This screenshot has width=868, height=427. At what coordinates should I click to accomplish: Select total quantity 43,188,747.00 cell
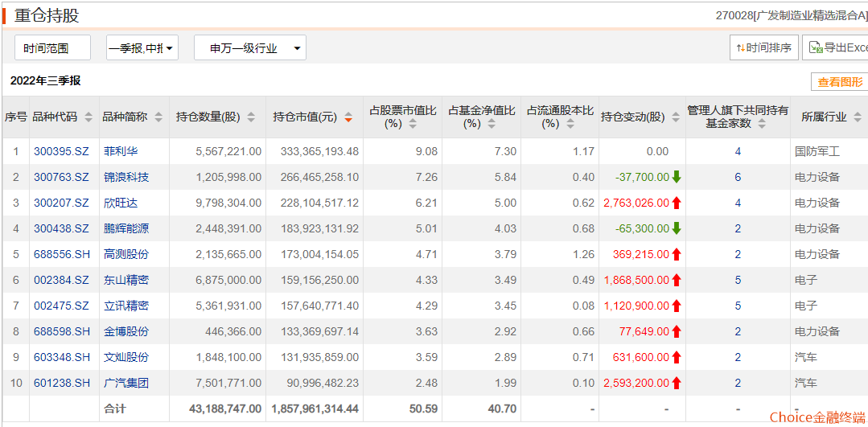(x=225, y=409)
